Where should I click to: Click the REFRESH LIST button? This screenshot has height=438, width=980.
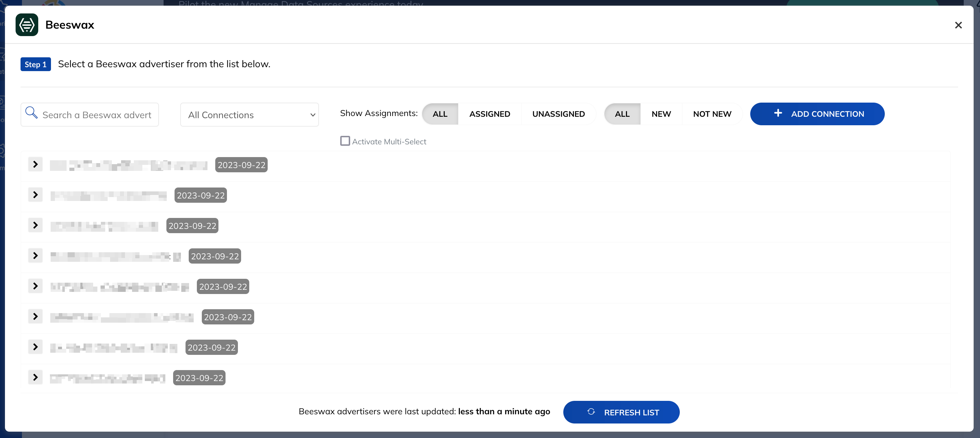[x=621, y=412]
